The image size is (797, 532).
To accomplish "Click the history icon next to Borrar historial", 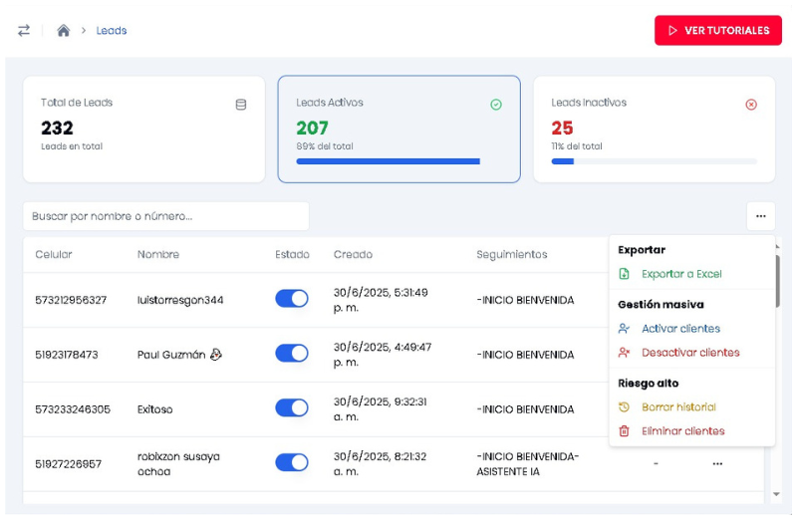I will click(x=625, y=407).
